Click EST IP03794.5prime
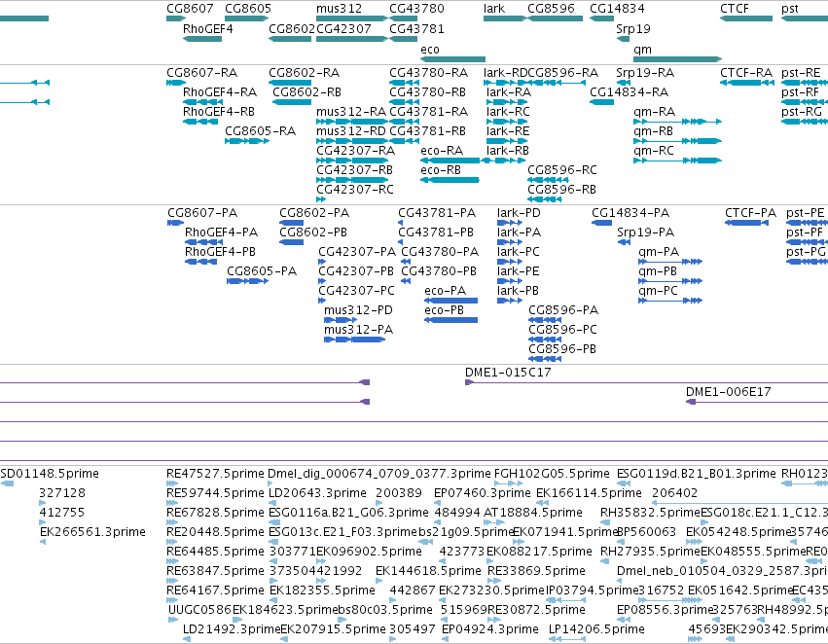The height and width of the screenshot is (644, 828). (566, 599)
